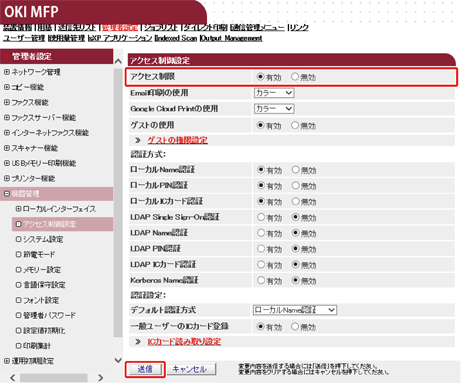Set ゲストの使用 to 無効
Image resolution: width=466 pixels, height=386 pixels.
pos(295,125)
